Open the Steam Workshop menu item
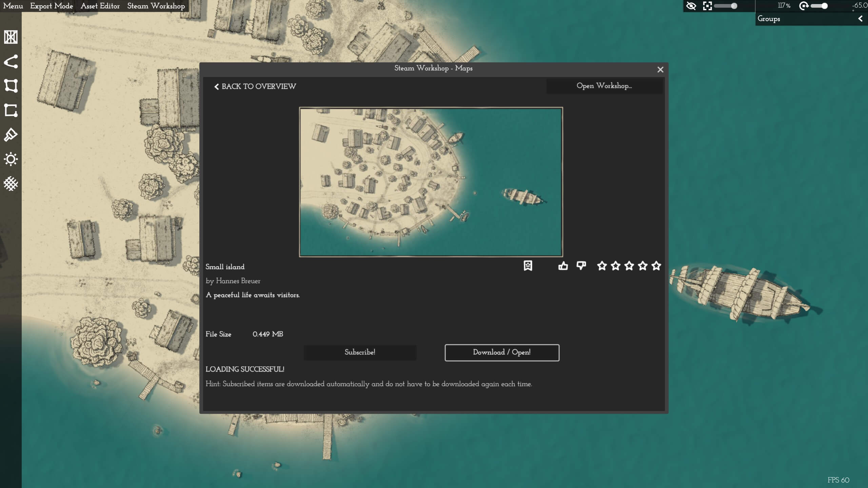Screen dimensions: 868x488 tap(156, 6)
